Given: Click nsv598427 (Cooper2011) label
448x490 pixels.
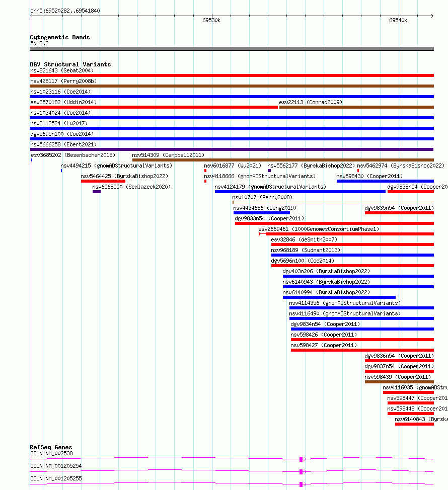Looking at the screenshot, I should 324,346.
